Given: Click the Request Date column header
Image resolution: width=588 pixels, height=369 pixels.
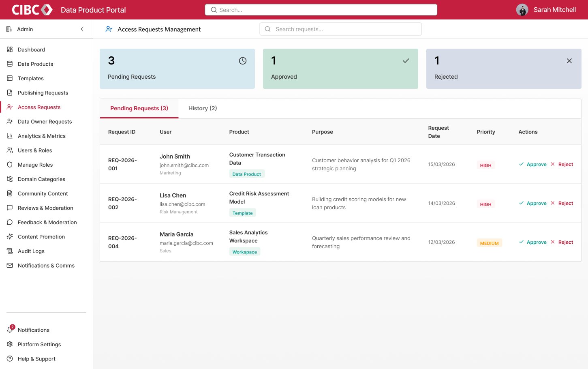Looking at the screenshot, I should 438,132.
